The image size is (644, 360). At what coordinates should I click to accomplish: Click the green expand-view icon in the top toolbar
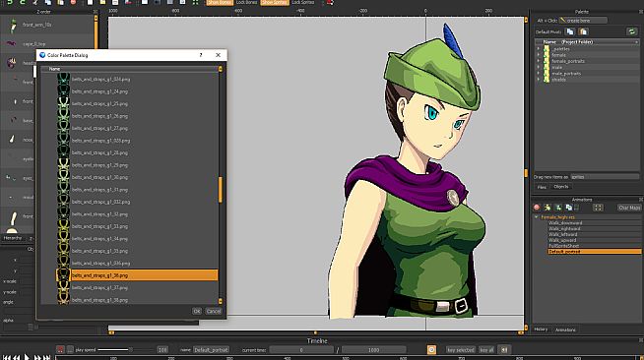[x=196, y=2]
